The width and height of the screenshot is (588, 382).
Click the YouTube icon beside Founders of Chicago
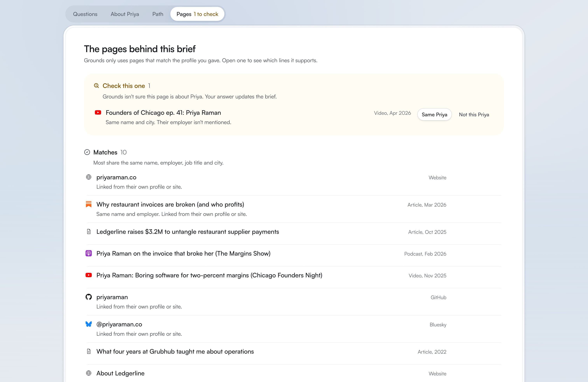[x=98, y=113]
